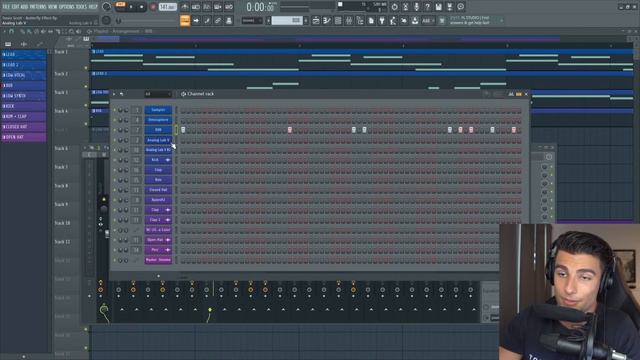Open the Channel rack filter dropdown
640x360 pixels.
pyautogui.click(x=158, y=94)
